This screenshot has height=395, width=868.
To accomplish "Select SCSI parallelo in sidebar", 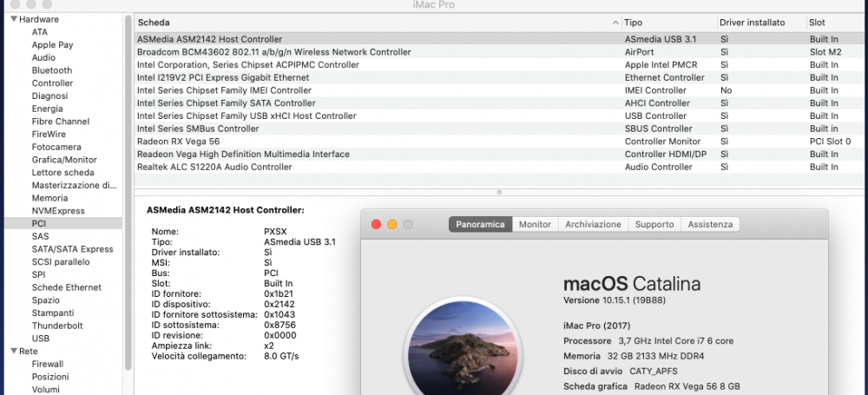I will click(61, 261).
